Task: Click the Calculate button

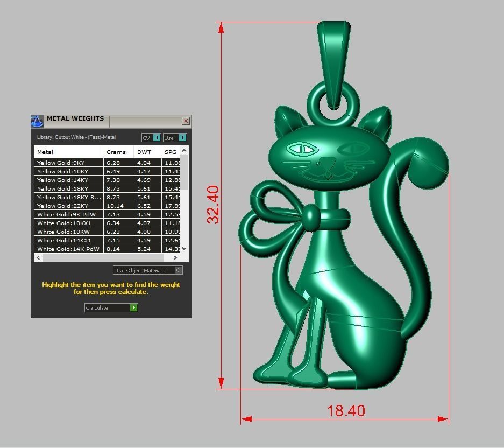Action: pos(111,307)
